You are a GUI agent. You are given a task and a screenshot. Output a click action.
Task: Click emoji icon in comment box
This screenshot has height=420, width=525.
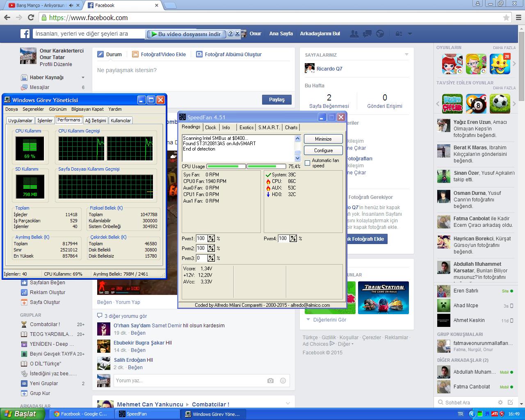pyautogui.click(x=283, y=381)
